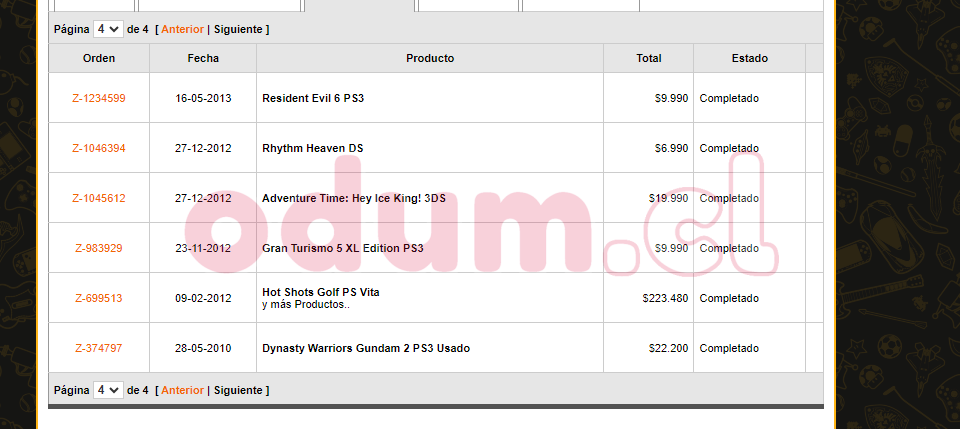Screen dimensions: 960x429
Task: Go to Anterior page at top
Action: pyautogui.click(x=182, y=29)
